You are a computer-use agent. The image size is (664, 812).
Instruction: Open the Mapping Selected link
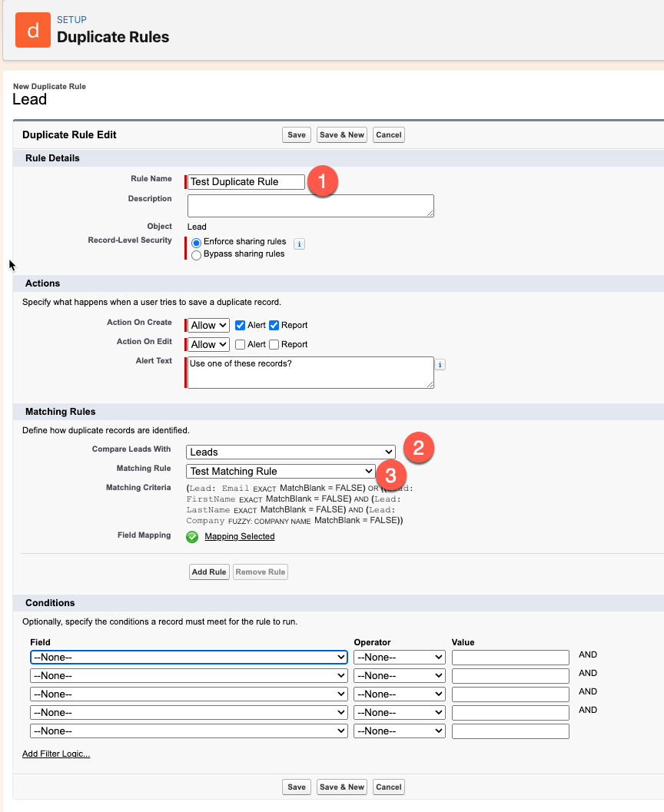239,536
